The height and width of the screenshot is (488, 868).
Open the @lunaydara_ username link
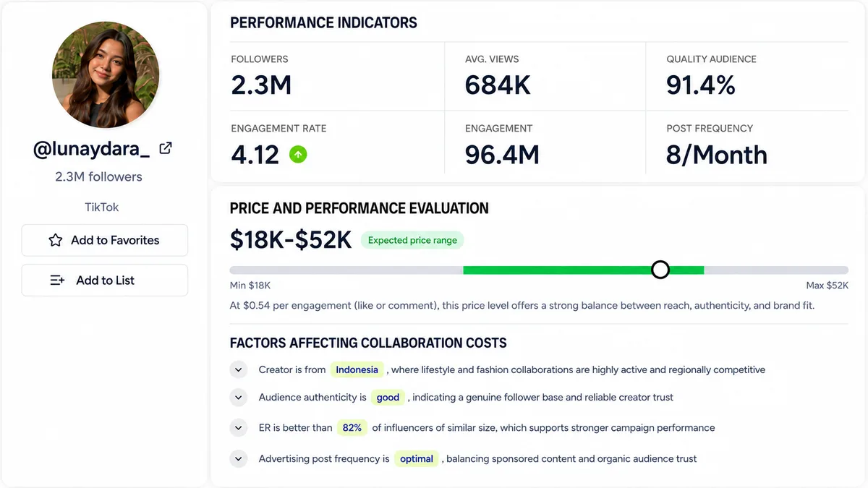pos(92,149)
